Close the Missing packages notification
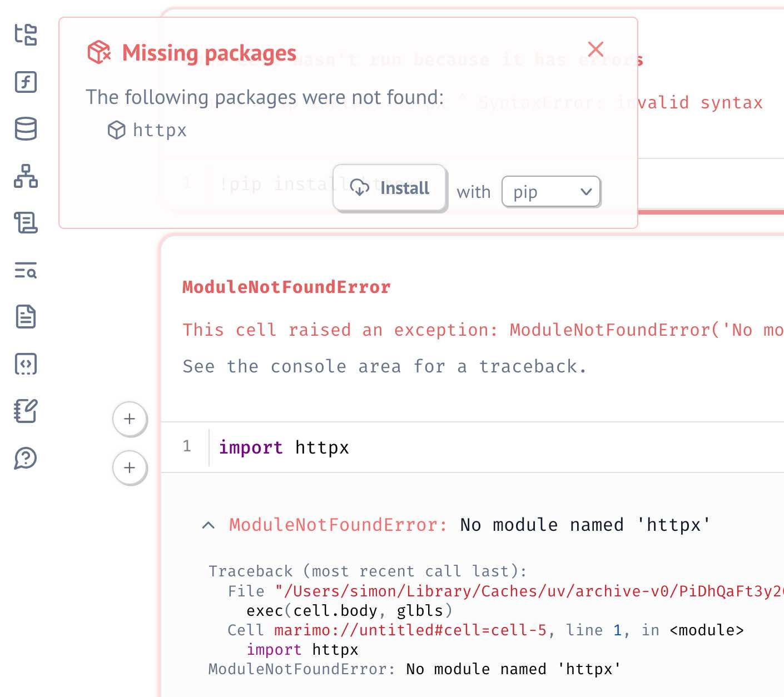The height and width of the screenshot is (697, 784). 596,49
